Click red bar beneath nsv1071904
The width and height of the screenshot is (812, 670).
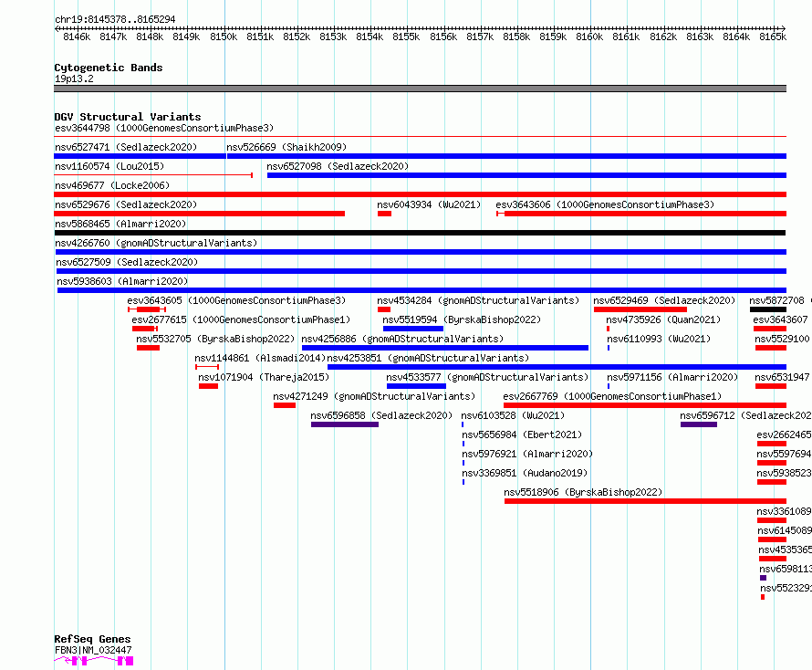coord(208,386)
